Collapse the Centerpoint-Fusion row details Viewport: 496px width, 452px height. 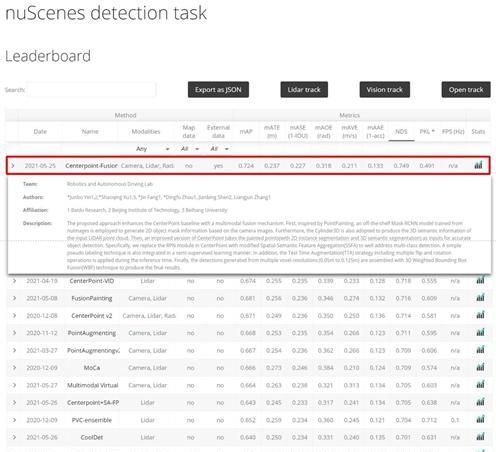click(x=13, y=165)
